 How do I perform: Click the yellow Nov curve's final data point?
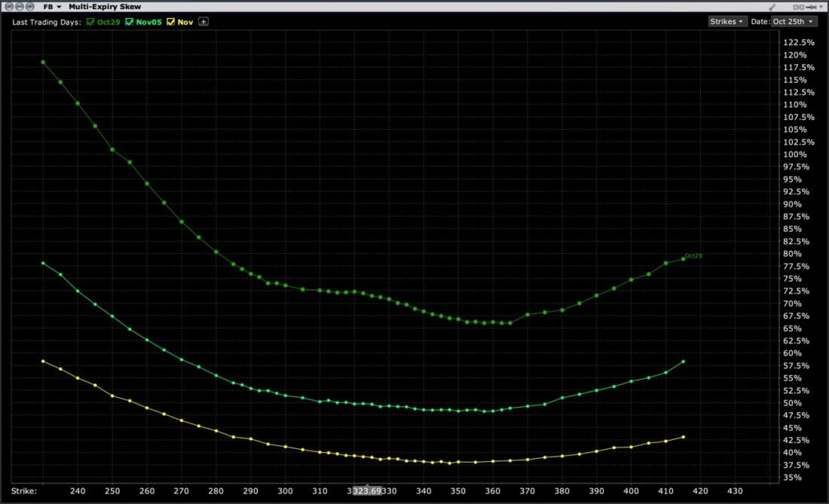[683, 437]
